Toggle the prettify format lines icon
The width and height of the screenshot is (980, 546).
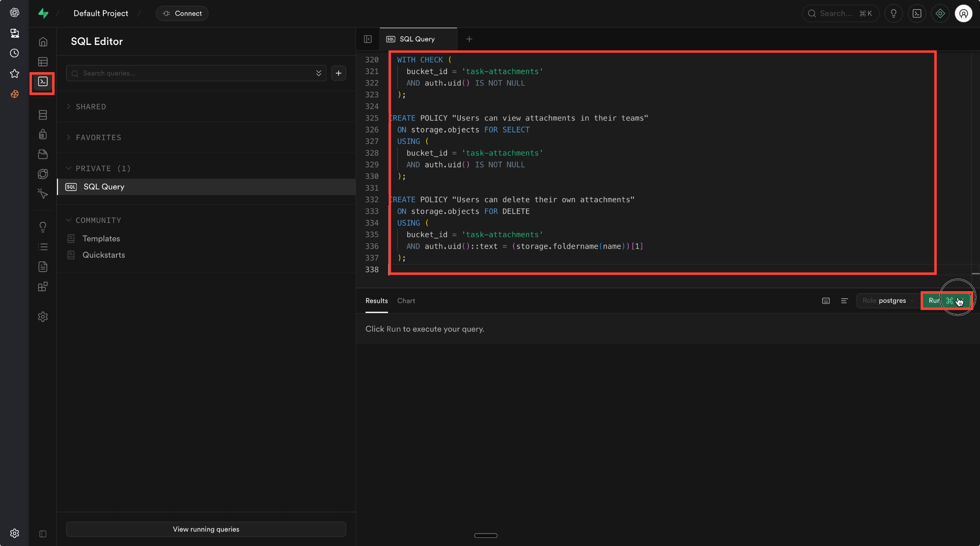coord(844,301)
